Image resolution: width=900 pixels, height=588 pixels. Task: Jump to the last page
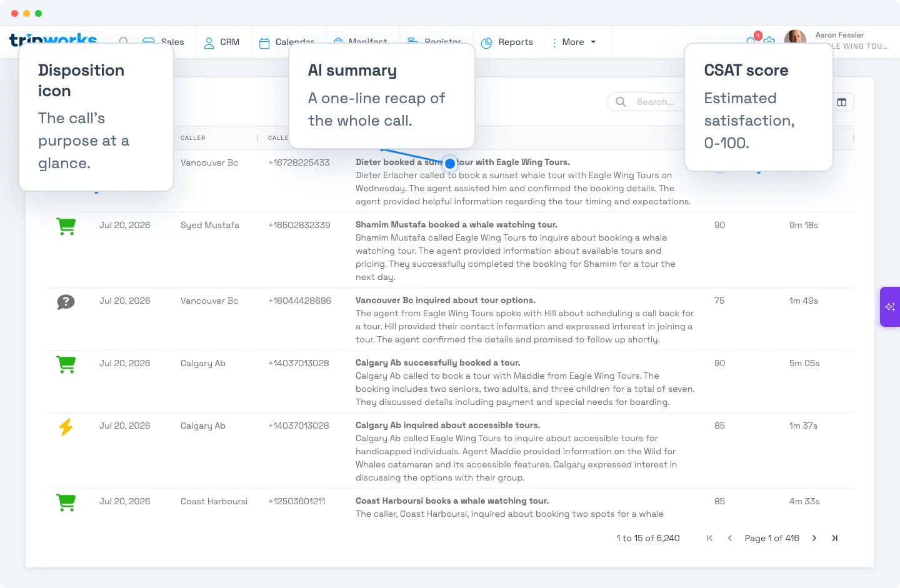coord(834,538)
